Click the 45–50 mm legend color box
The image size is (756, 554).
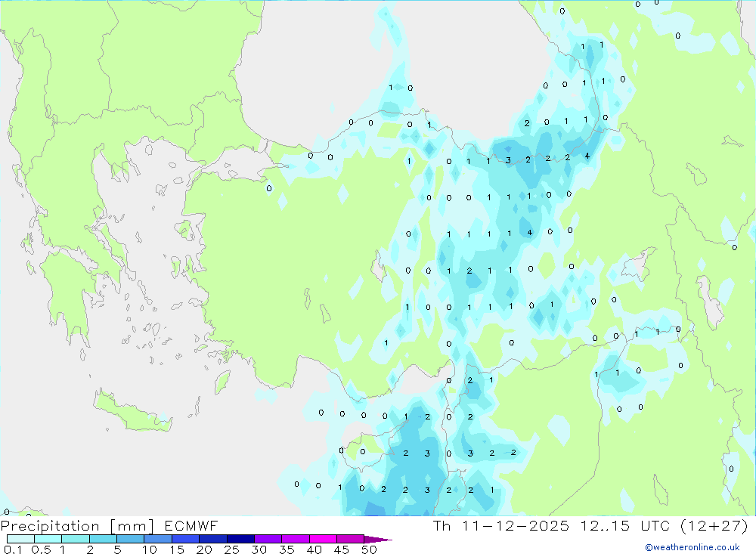click(351, 539)
